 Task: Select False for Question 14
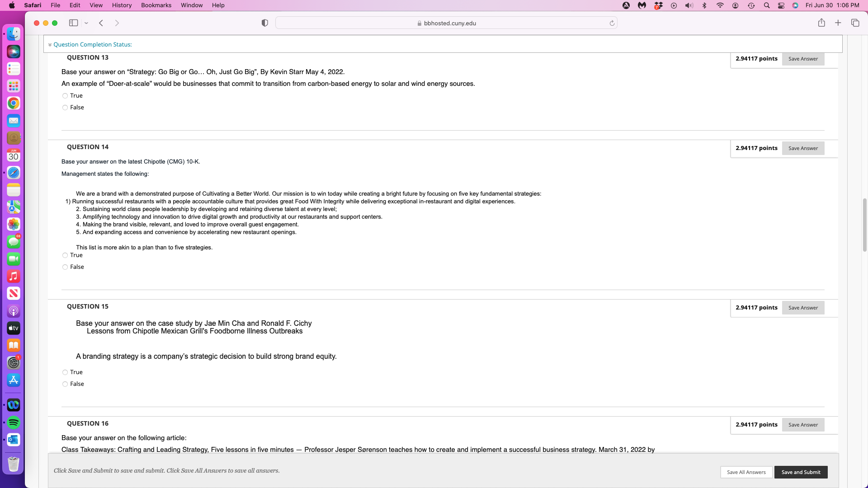point(65,267)
